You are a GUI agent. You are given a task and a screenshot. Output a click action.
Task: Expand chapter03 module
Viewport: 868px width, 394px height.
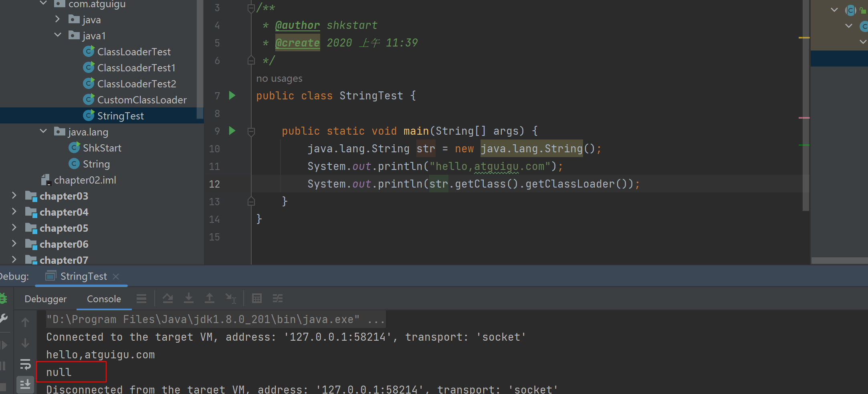[14, 195]
